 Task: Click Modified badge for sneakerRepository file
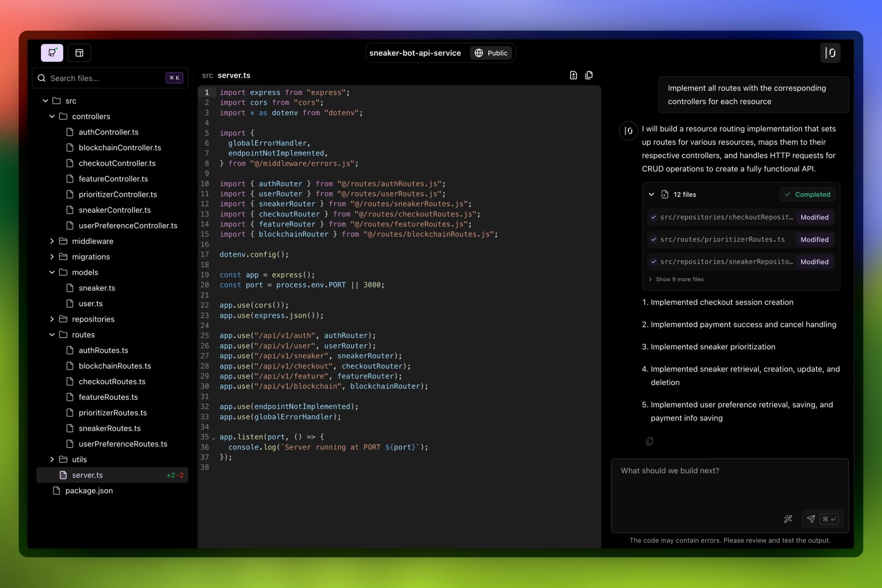tap(814, 262)
